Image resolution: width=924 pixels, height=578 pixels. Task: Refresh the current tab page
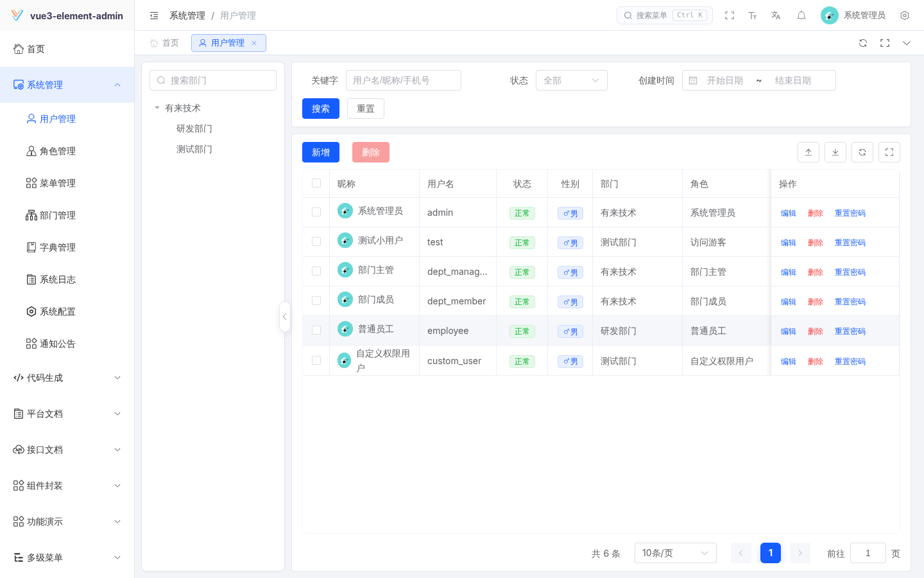pos(863,43)
